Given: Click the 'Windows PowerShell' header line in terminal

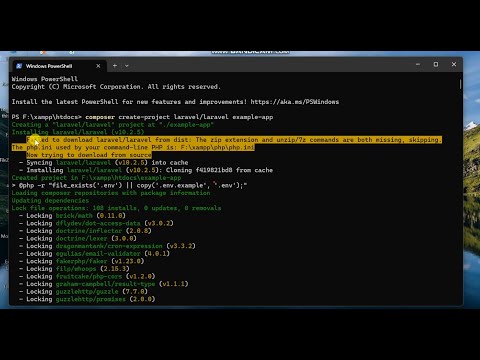Looking at the screenshot, I should [45, 79].
